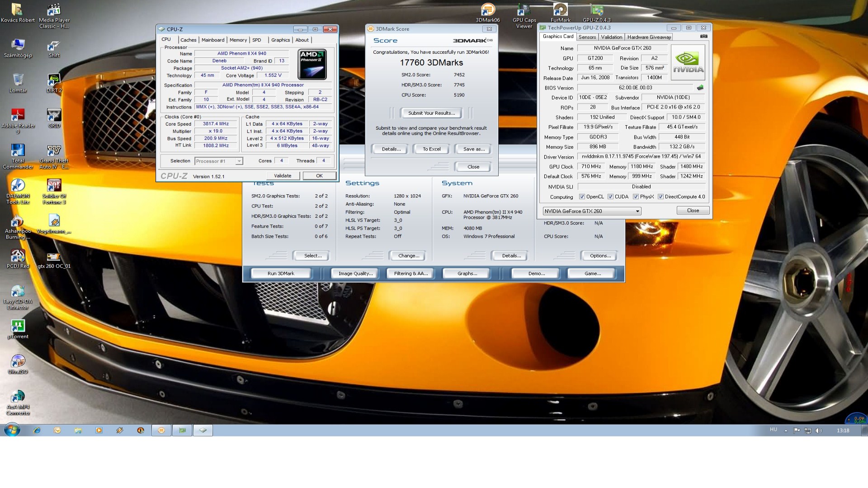
Task: Open Internet Explorer from the taskbar
Action: (37, 430)
